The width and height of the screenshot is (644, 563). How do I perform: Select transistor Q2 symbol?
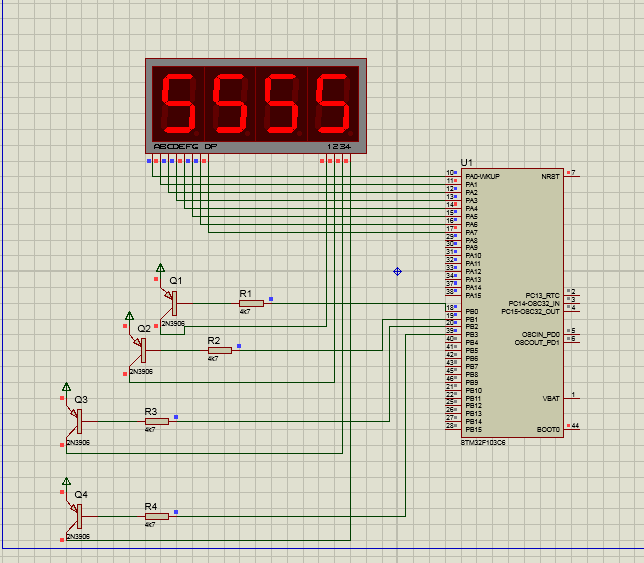click(x=140, y=350)
